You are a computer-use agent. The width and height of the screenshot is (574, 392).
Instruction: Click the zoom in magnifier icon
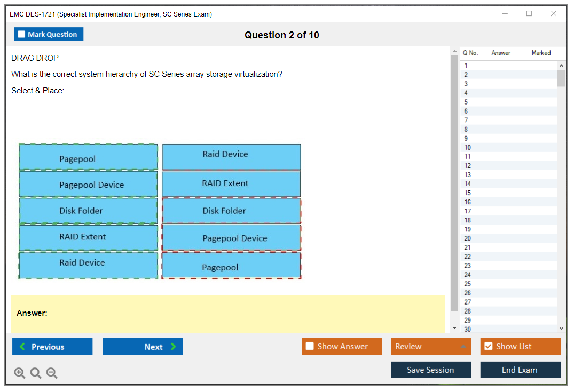click(20, 373)
